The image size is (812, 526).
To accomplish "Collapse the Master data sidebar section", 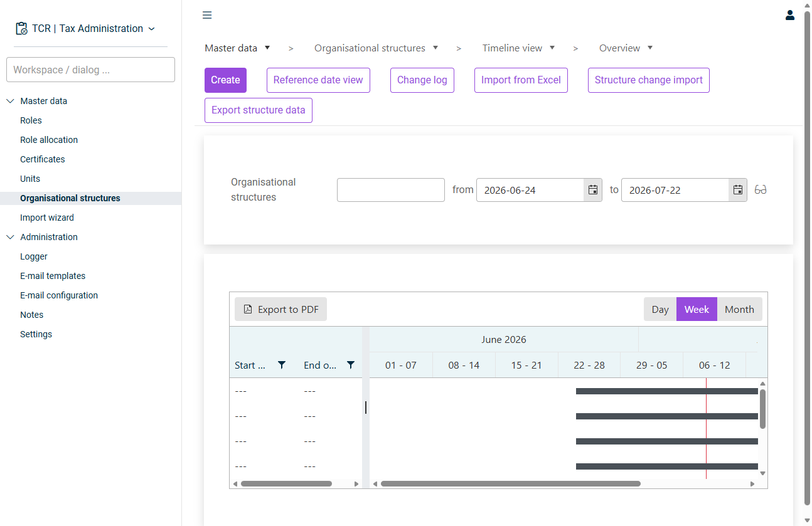I will 10,101.
